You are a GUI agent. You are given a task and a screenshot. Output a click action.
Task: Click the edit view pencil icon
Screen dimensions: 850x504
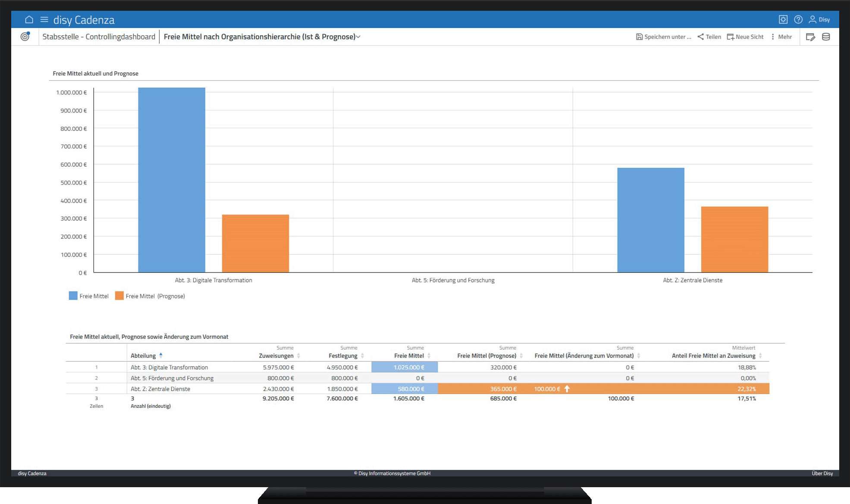pos(810,37)
